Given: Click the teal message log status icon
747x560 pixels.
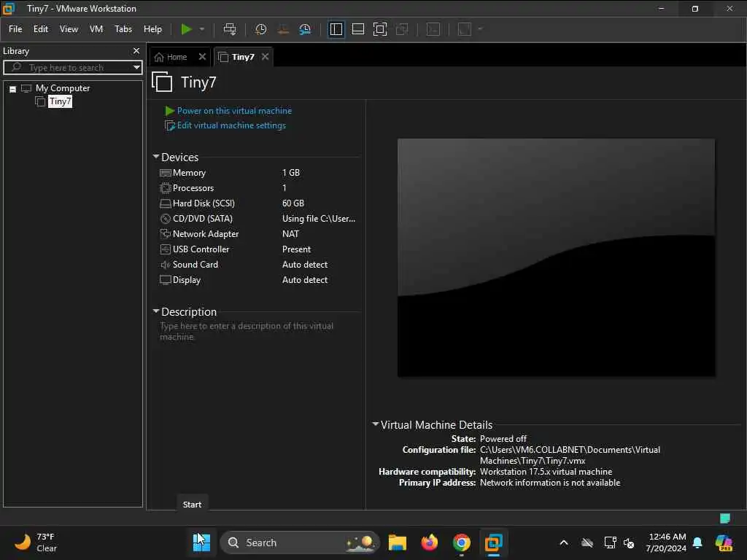Looking at the screenshot, I should (x=724, y=518).
